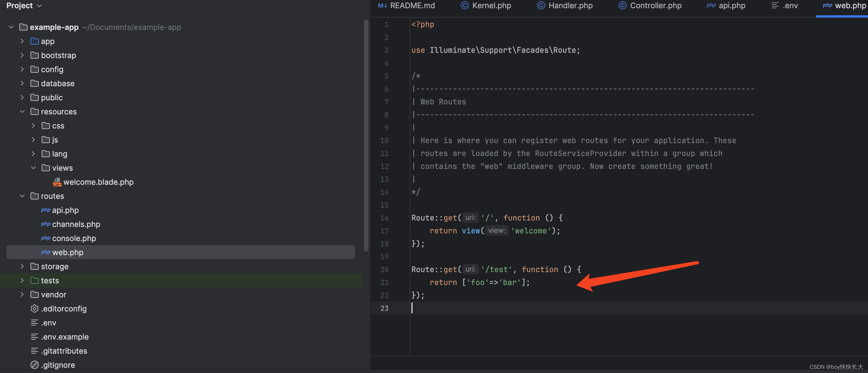Collapse the resources folder

(x=22, y=111)
